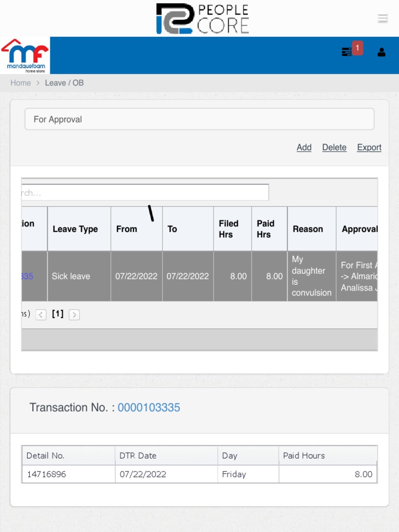
Task: Select page [1] in the pager
Action: tap(58, 314)
